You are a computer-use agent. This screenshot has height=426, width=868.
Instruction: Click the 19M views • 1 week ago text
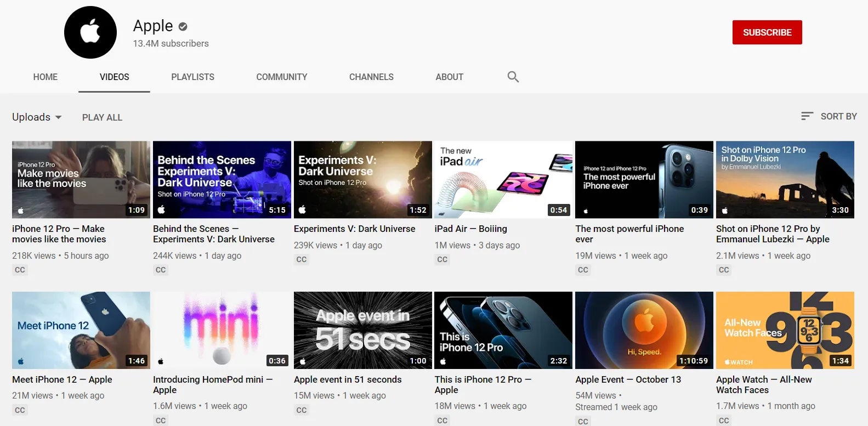click(621, 255)
